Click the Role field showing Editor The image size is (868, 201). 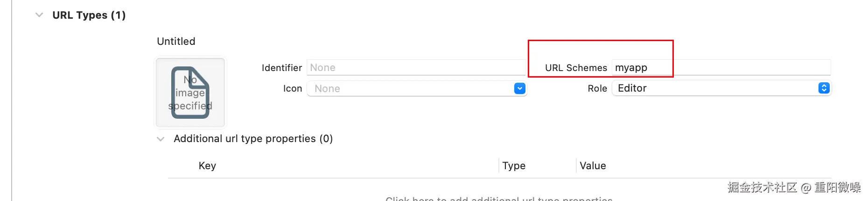[x=721, y=88]
